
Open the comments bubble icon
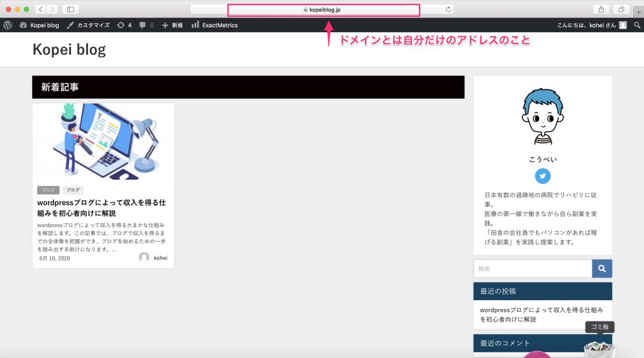[x=146, y=25]
